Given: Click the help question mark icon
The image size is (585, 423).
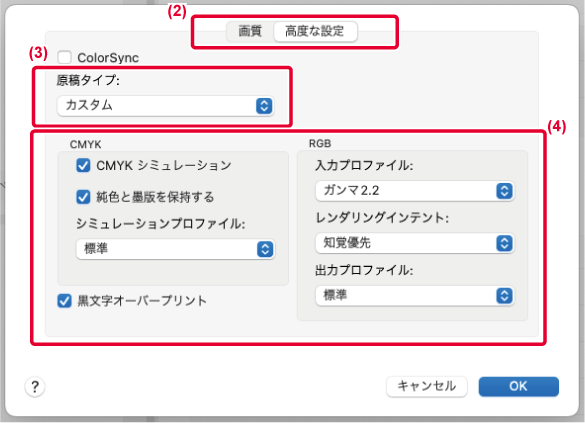Looking at the screenshot, I should coord(35,387).
